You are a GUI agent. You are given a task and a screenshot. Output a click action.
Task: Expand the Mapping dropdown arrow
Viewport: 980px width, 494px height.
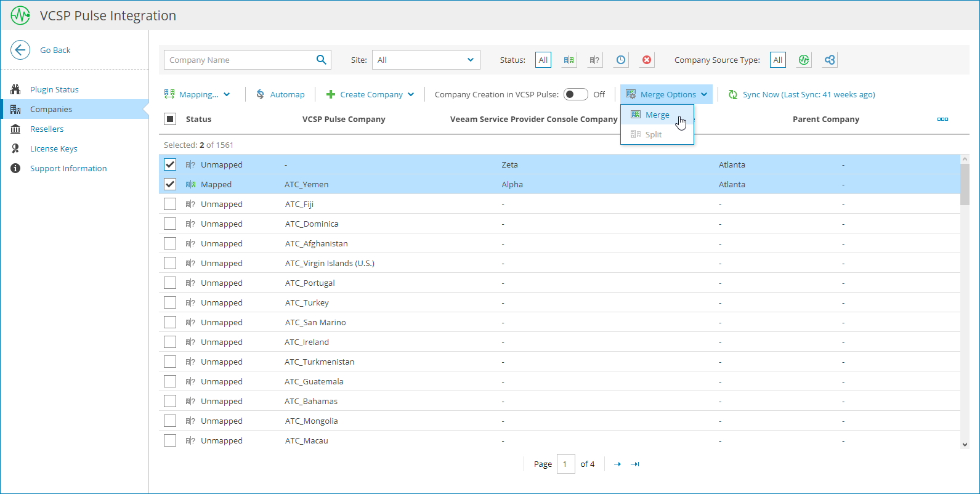[x=227, y=94]
